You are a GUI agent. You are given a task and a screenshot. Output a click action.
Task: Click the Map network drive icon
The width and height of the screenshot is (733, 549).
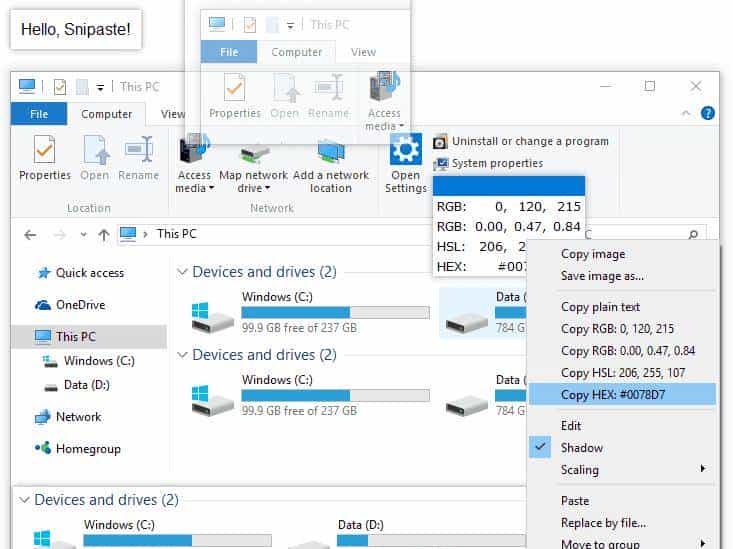click(253, 152)
